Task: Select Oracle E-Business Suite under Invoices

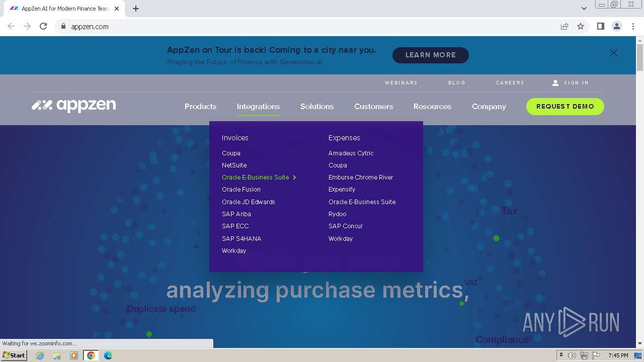Action: pos(256,177)
